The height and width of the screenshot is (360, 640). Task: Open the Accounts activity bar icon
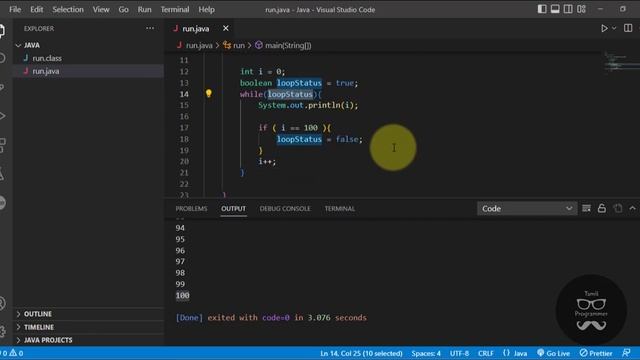pos(2,303)
